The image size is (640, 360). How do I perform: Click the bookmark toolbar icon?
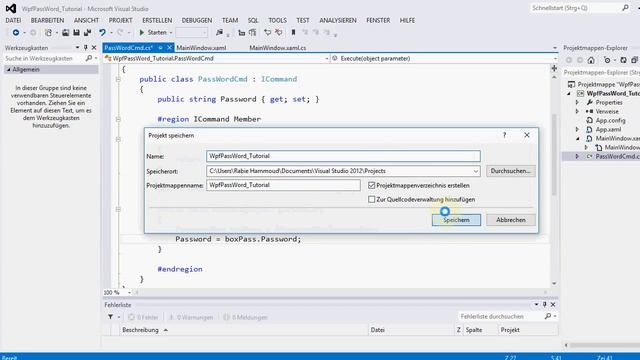point(293,32)
